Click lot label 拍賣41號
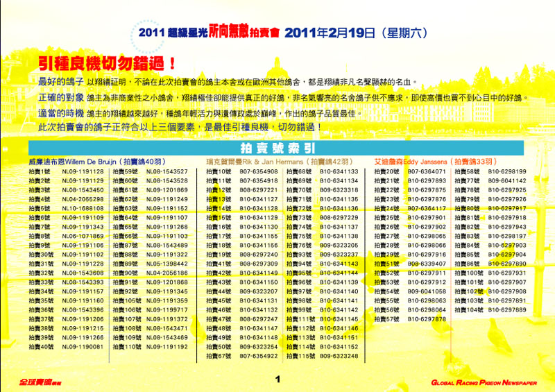Viewport: 555px width, 392px height. (219, 264)
